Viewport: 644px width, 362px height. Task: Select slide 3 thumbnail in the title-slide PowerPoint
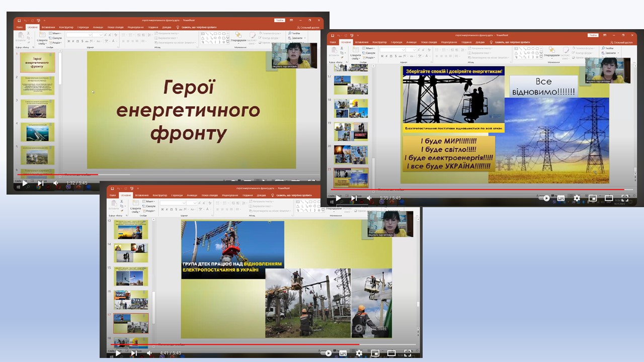tap(38, 108)
